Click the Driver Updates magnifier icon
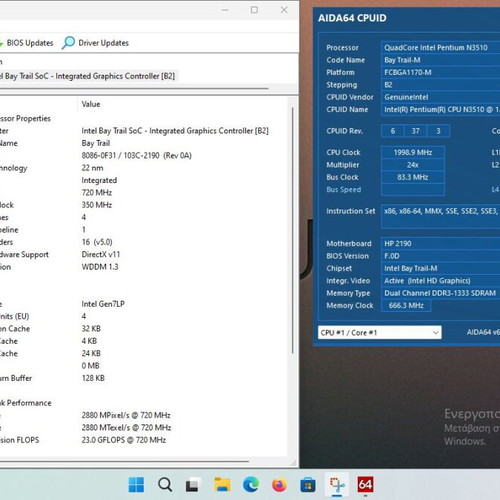Image resolution: width=500 pixels, height=500 pixels. tap(68, 43)
